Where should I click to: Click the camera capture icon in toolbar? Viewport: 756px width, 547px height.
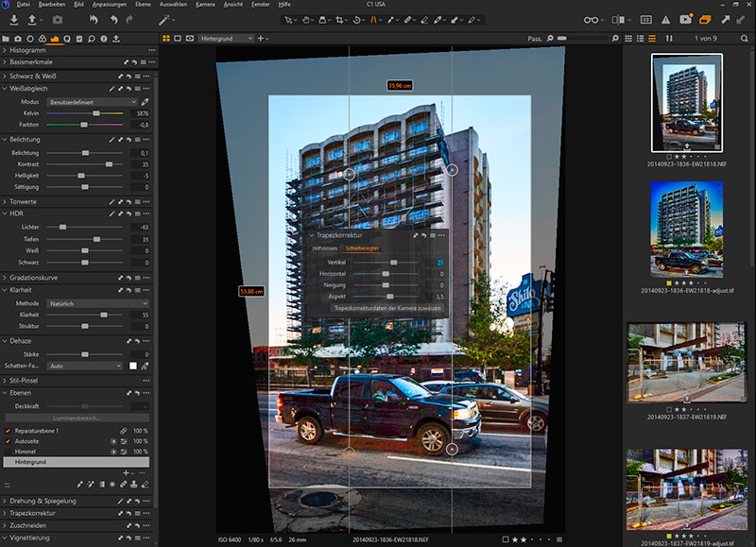coord(58,20)
